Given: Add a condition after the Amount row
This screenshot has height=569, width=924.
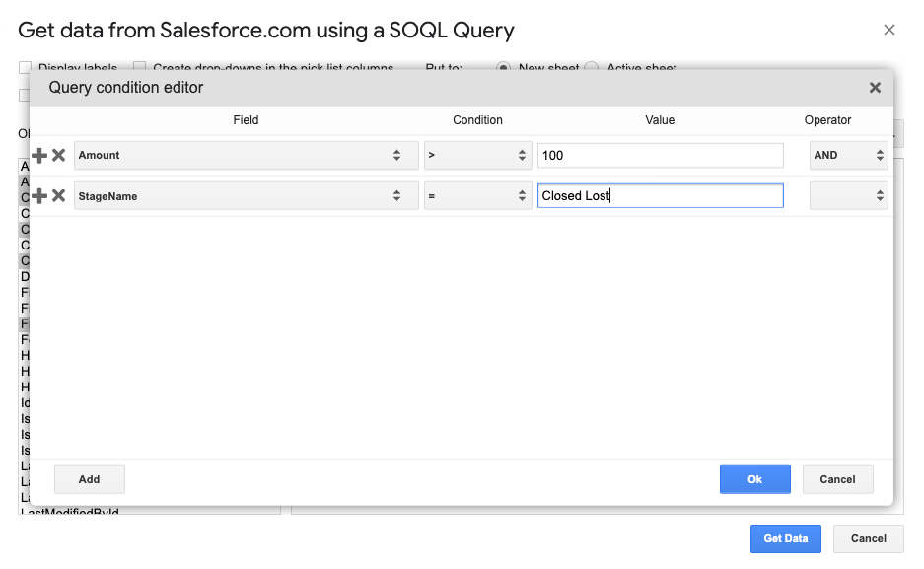Looking at the screenshot, I should coord(39,156).
